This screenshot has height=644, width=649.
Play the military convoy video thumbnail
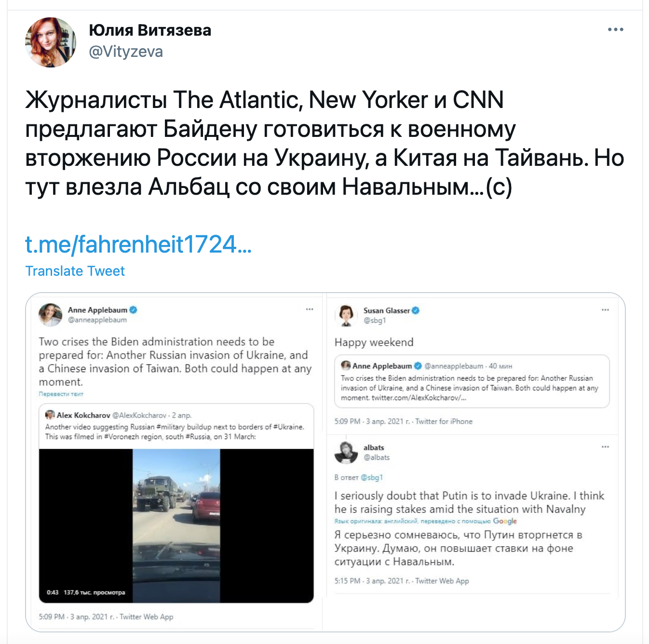pos(176,526)
